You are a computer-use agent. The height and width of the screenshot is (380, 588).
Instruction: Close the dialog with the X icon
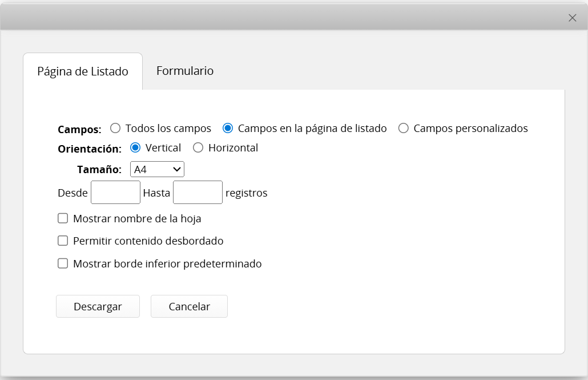[572, 18]
